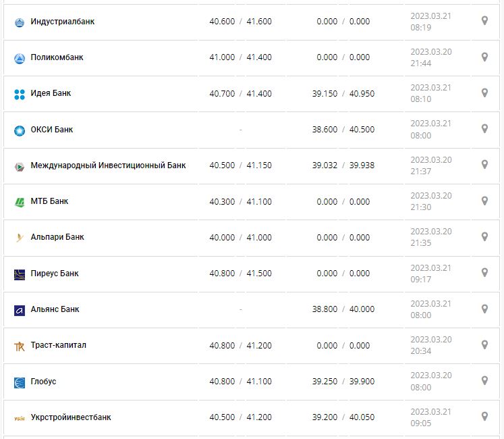Click the Идея Банк logo icon
Screen dimensions: 504x439
[19, 94]
